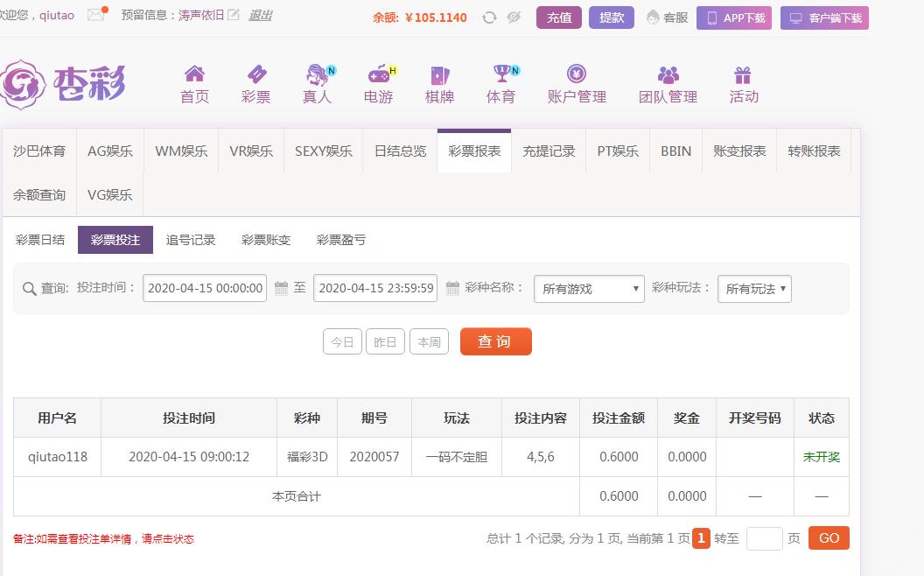Click the refresh balance icon
This screenshot has width=924, height=576.
pos(490,18)
